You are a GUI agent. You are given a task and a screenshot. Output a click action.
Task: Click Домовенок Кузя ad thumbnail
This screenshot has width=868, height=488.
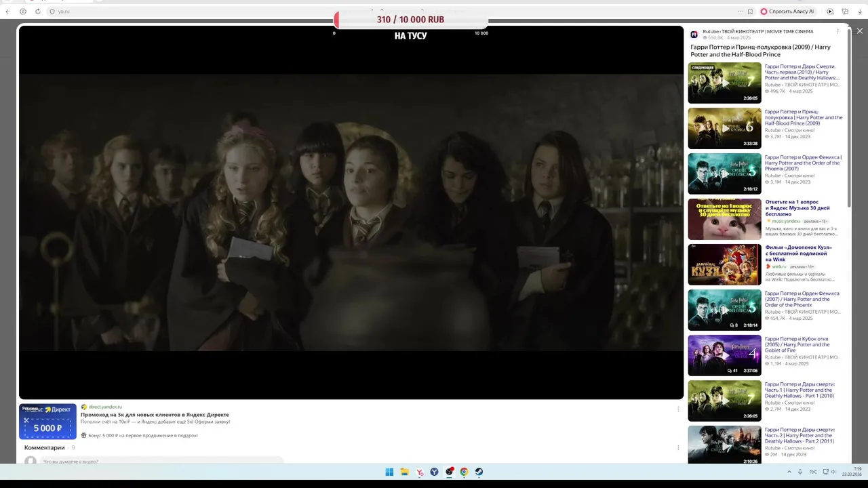point(724,264)
